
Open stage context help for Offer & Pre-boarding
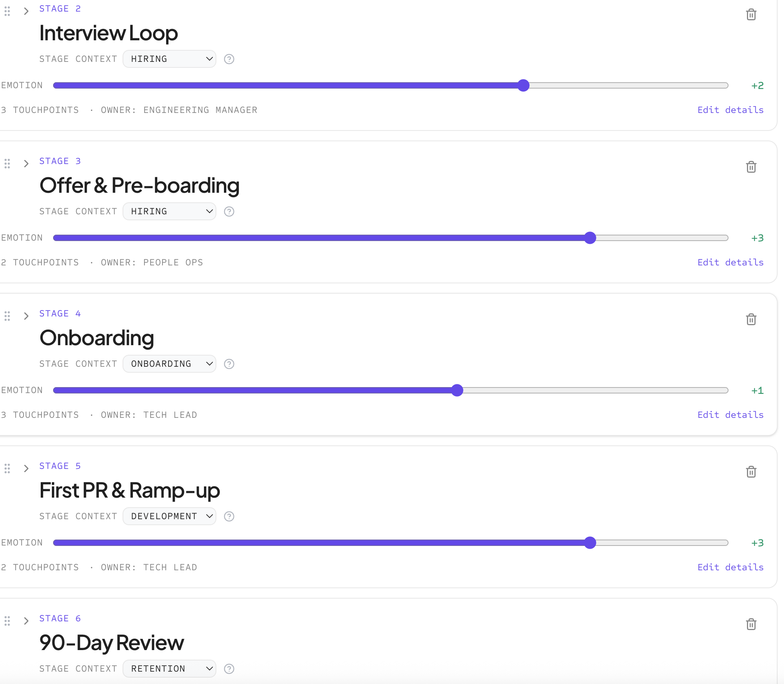pos(229,212)
